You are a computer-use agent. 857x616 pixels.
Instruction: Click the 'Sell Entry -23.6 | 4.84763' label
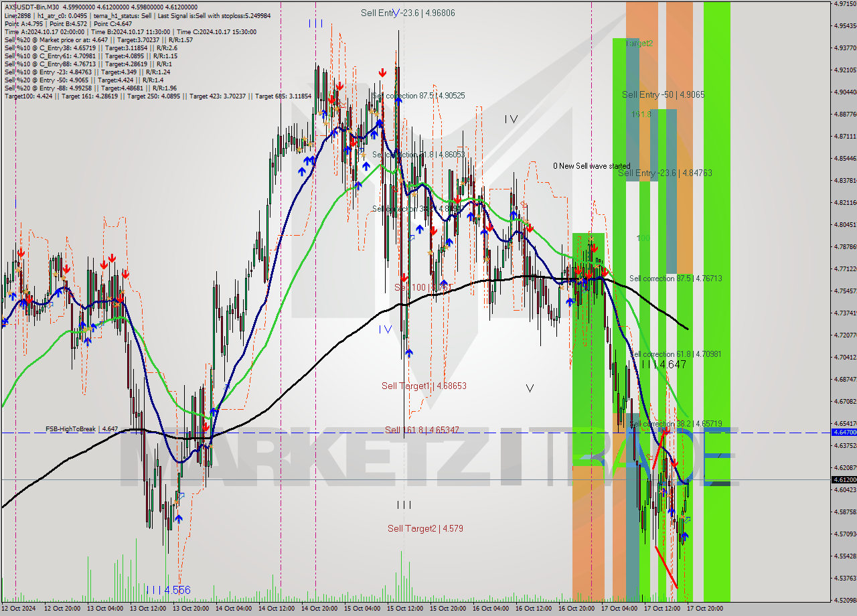[x=665, y=173]
